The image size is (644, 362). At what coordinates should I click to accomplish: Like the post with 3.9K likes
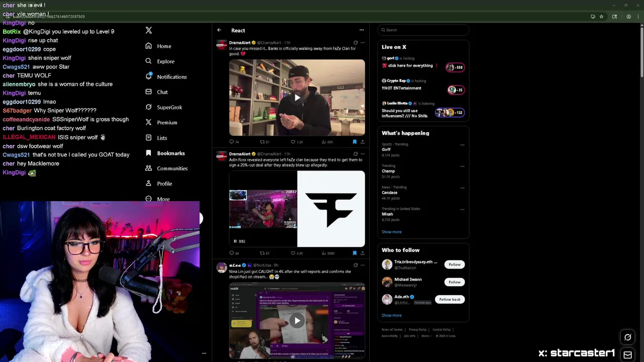297,253
